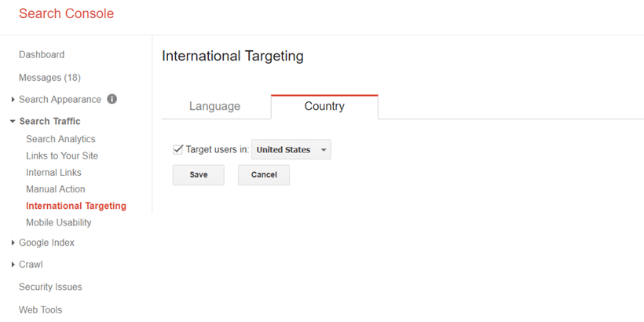Expand the Crawl section arrow
Screen dimensions: 644x322
[x=13, y=265]
